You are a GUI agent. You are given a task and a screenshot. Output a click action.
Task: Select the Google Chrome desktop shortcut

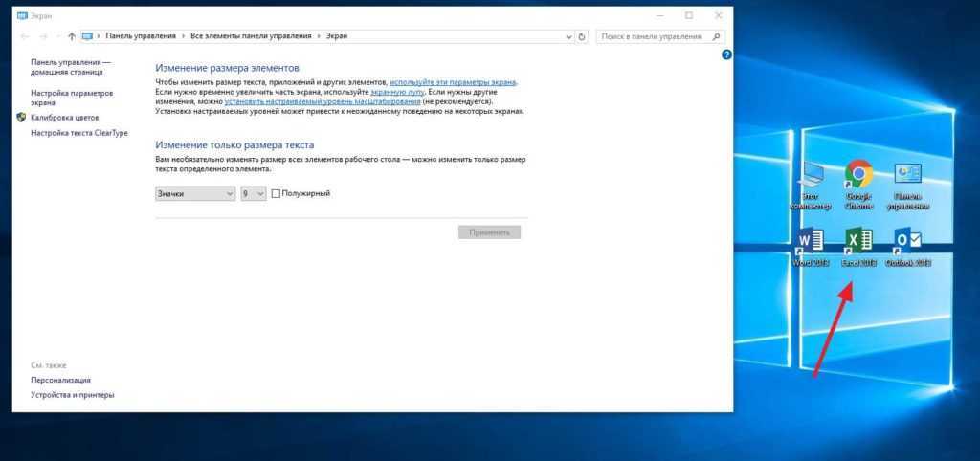[857, 177]
